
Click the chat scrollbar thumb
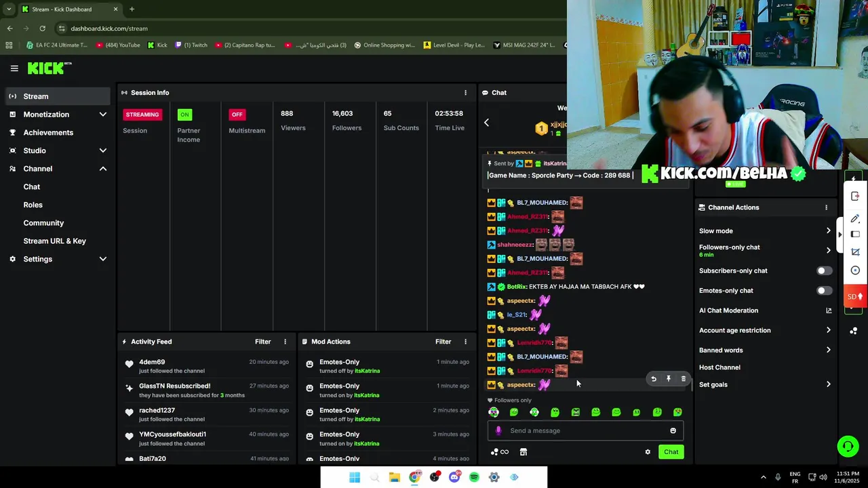coord(691,384)
